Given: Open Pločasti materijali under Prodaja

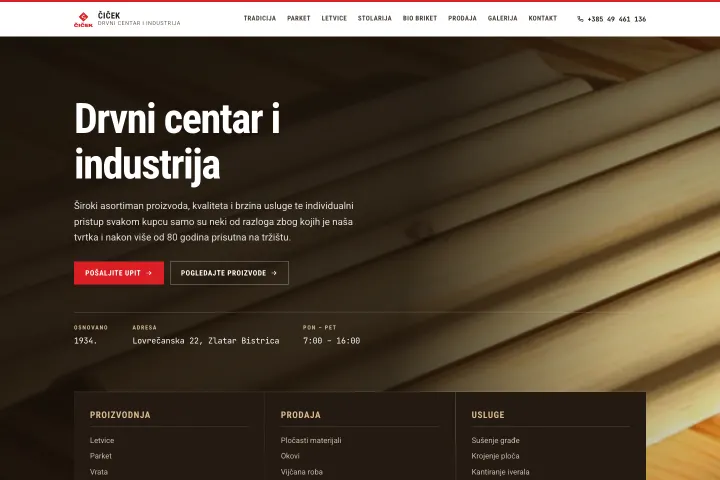Looking at the screenshot, I should (311, 440).
